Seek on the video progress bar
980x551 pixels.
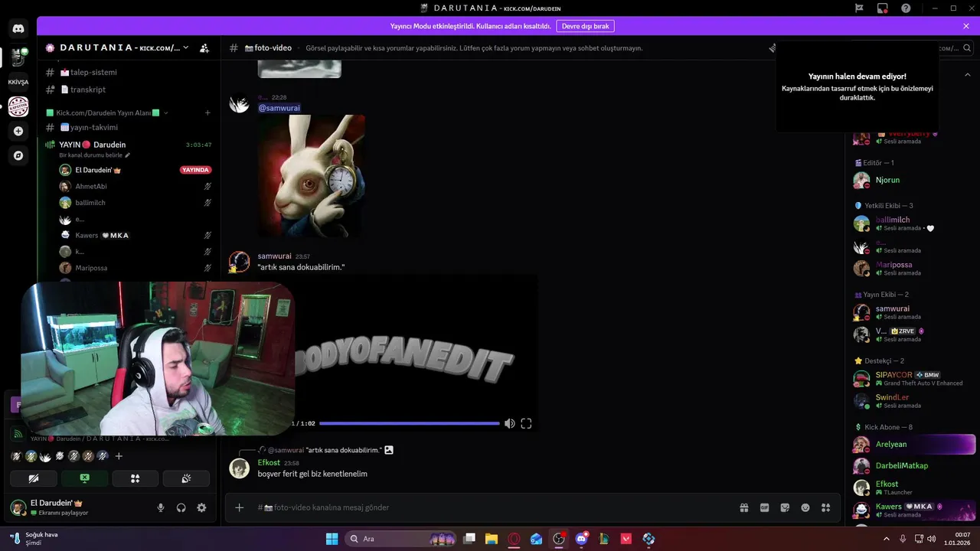pyautogui.click(x=409, y=423)
